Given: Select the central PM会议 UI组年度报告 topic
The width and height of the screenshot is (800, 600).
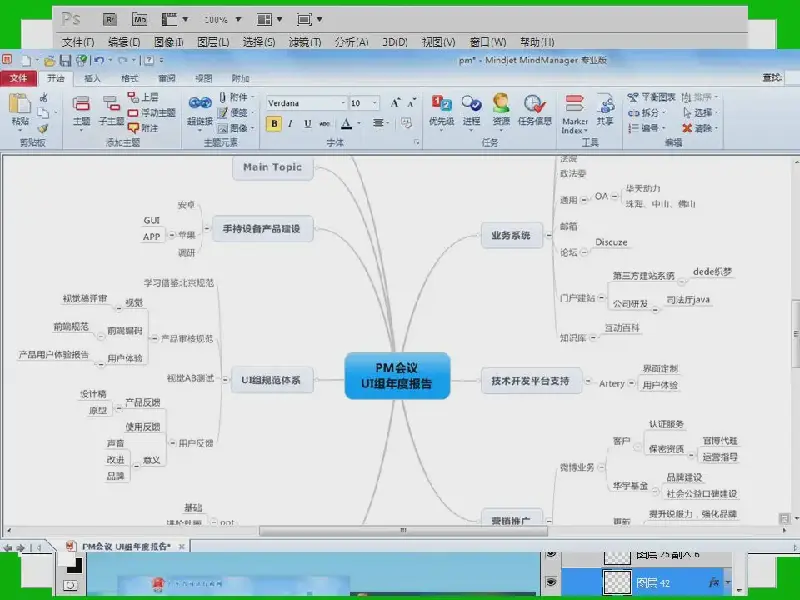Looking at the screenshot, I should pyautogui.click(x=397, y=375).
